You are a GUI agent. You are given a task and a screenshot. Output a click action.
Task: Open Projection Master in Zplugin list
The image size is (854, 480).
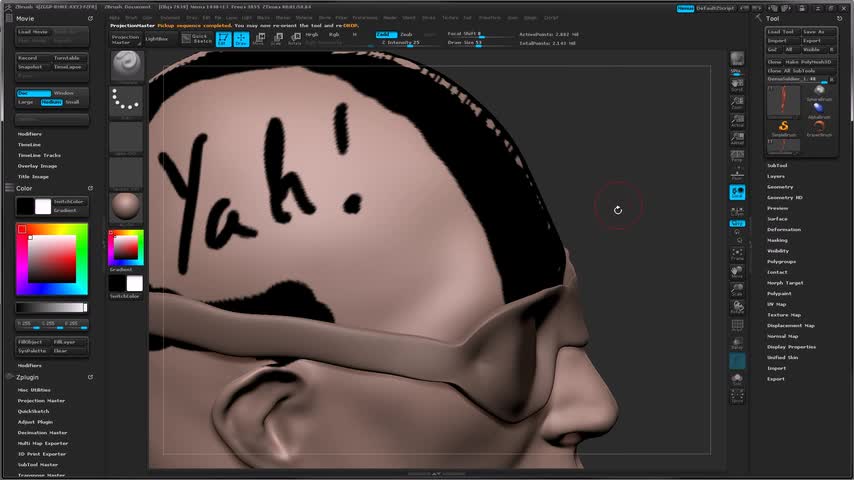[x=41, y=400]
